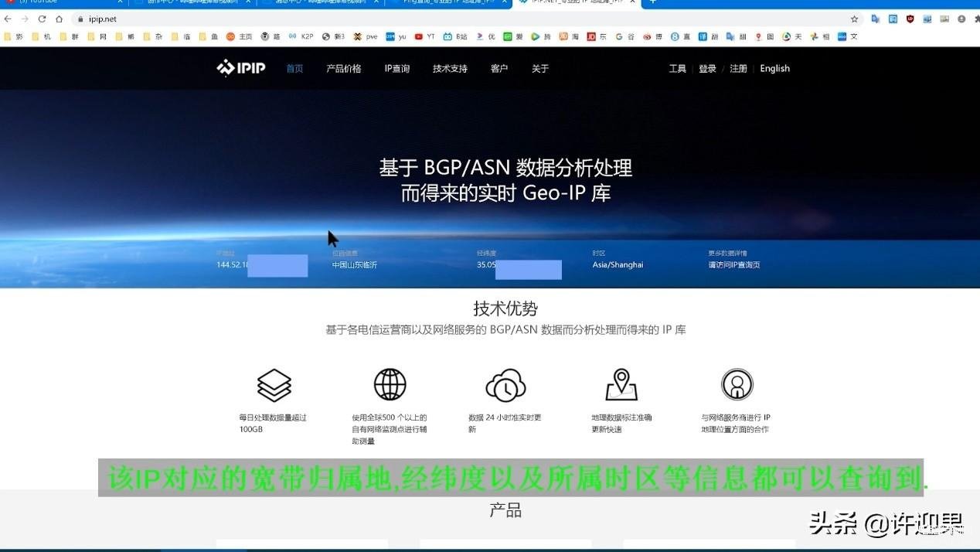Screen dimensions: 980x552
Task: Open the 相 photos bookmark
Action: [820, 36]
